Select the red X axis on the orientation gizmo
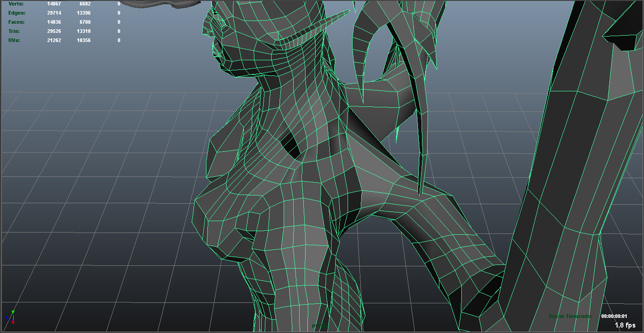 pos(13,321)
